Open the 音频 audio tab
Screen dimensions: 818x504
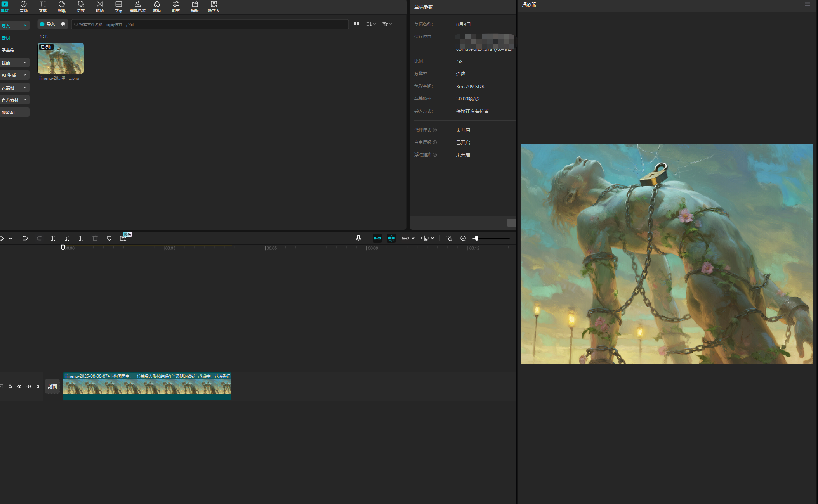24,7
